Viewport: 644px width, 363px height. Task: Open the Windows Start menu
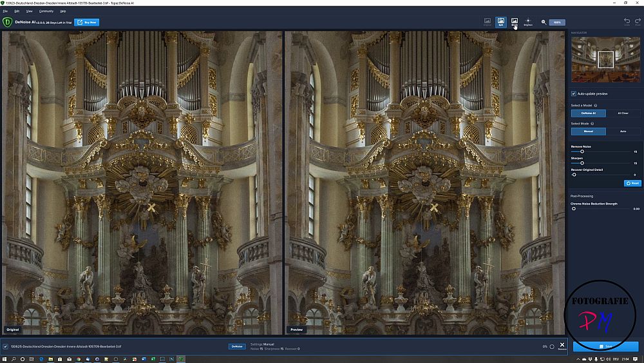pyautogui.click(x=5, y=359)
